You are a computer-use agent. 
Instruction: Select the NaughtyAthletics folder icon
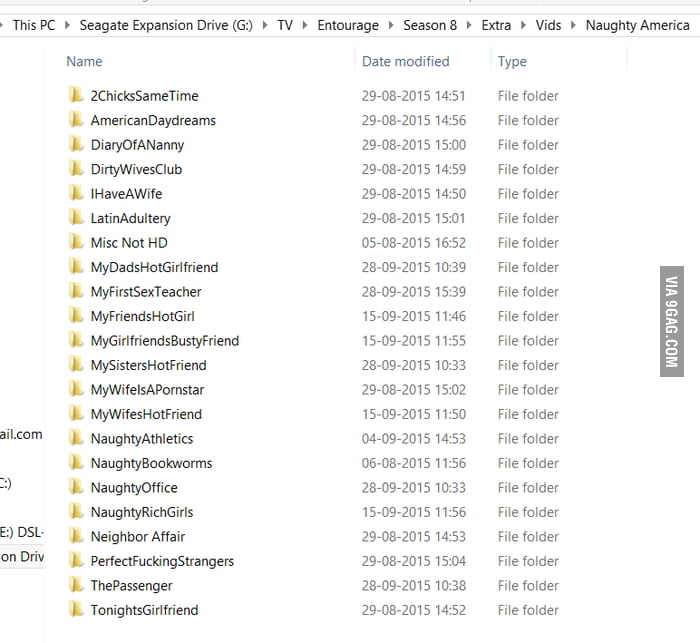point(76,438)
